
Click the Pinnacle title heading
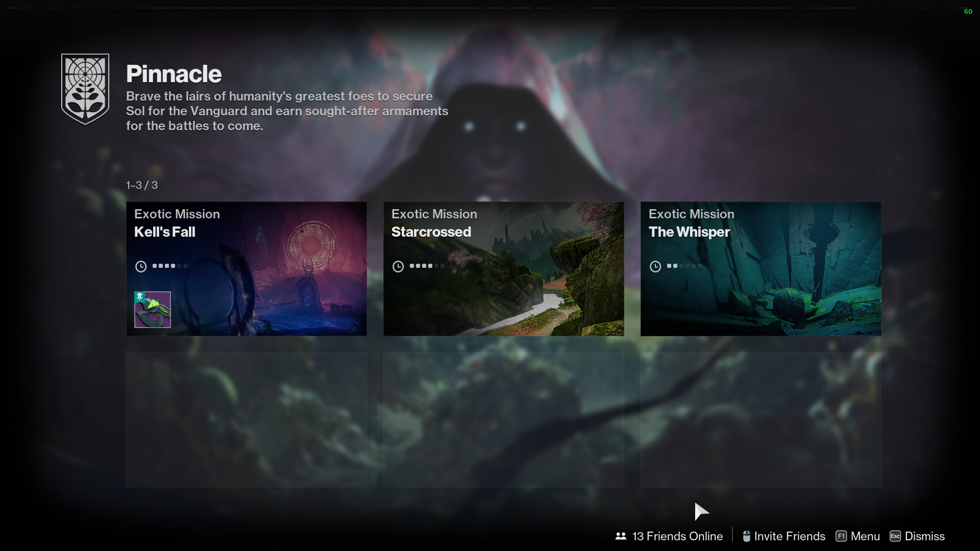tap(174, 74)
